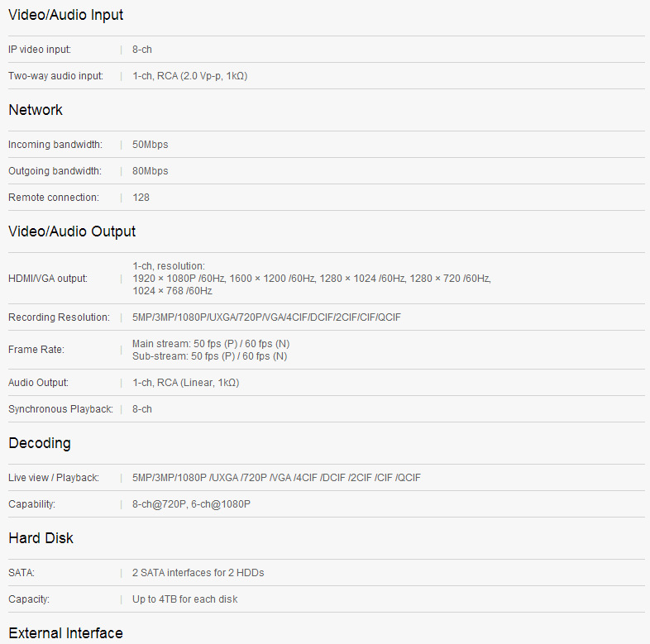This screenshot has height=644, width=650.
Task: Click the HDMI/VGA output label
Action: click(x=48, y=279)
